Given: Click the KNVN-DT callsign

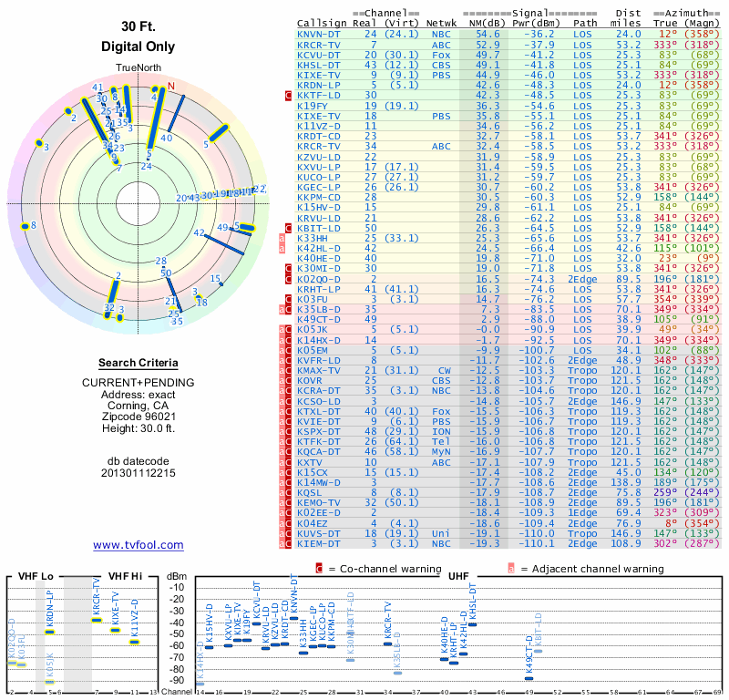Looking at the screenshot, I should coord(318,35).
